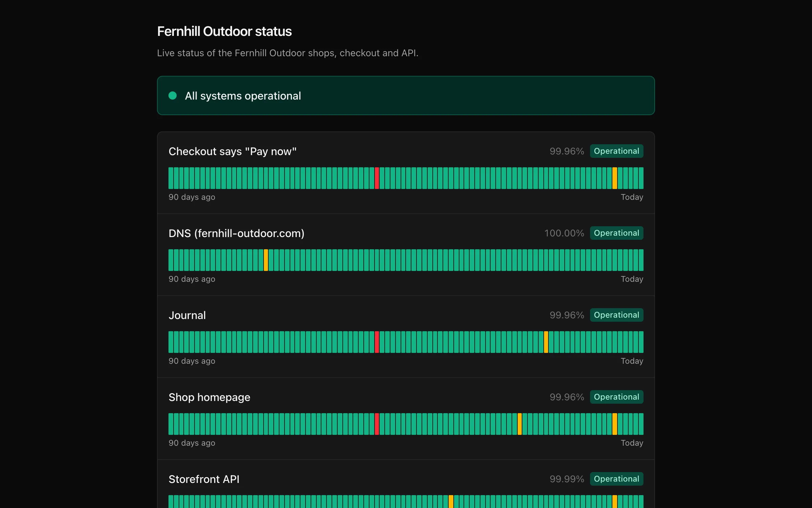Click the green dot in the status banner
This screenshot has width=812, height=508.
pyautogui.click(x=173, y=96)
